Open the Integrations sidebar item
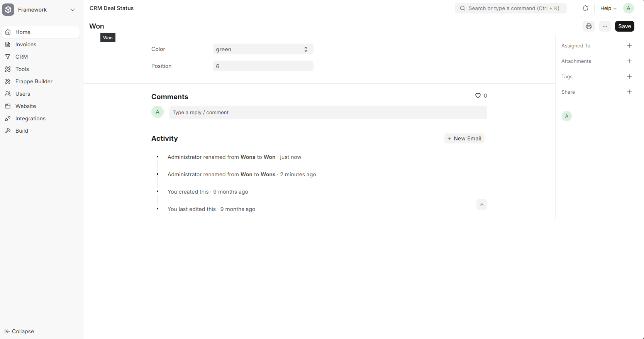The width and height of the screenshot is (644, 339). point(31,118)
